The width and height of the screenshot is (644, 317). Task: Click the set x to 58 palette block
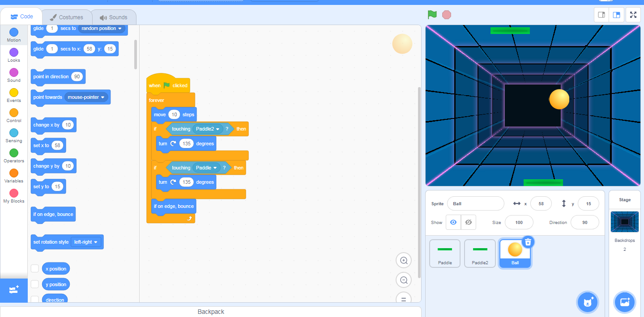48,146
